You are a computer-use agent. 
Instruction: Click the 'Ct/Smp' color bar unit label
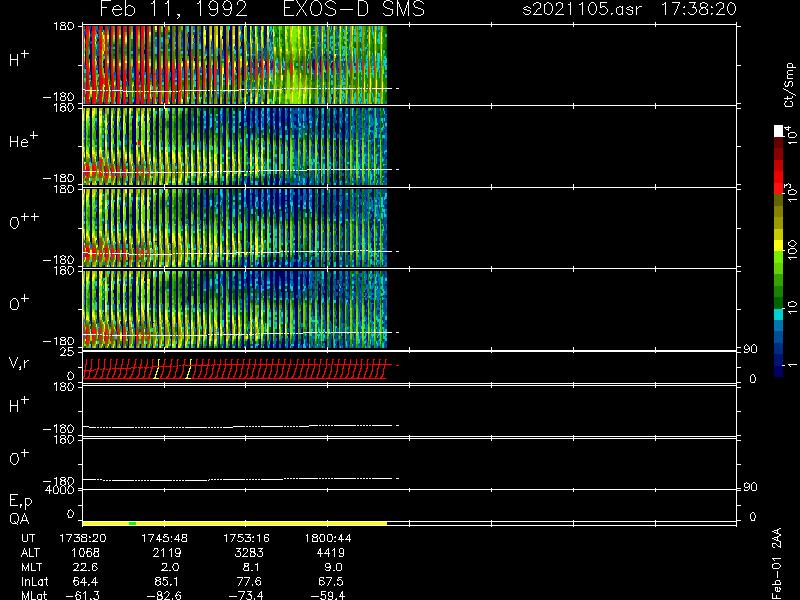point(789,85)
